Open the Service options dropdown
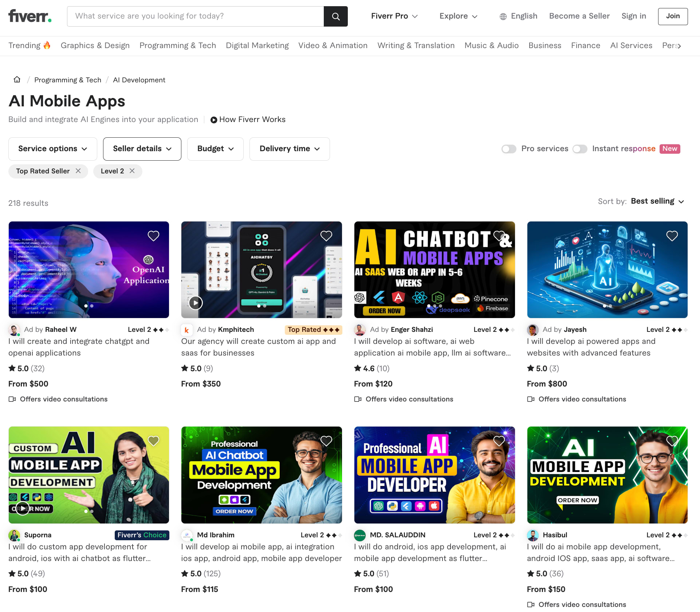The width and height of the screenshot is (700, 612). coord(53,149)
